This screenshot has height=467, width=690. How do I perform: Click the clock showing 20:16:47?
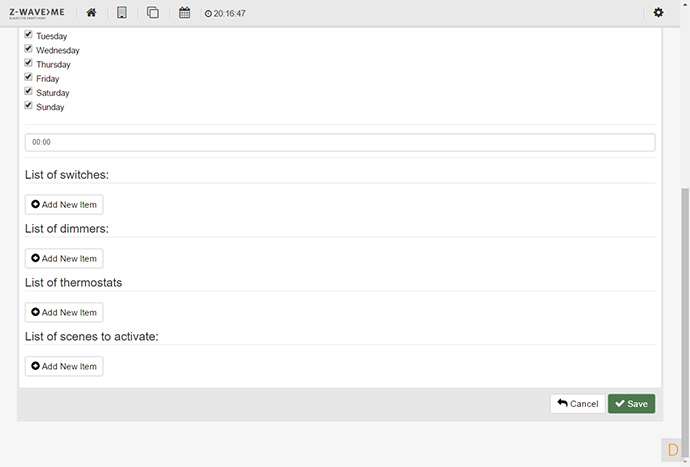(225, 14)
